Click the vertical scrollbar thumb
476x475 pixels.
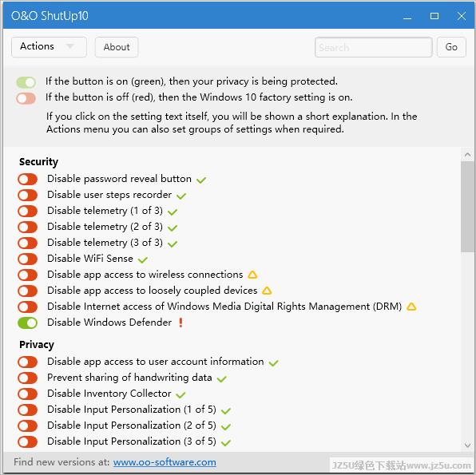(x=467, y=207)
